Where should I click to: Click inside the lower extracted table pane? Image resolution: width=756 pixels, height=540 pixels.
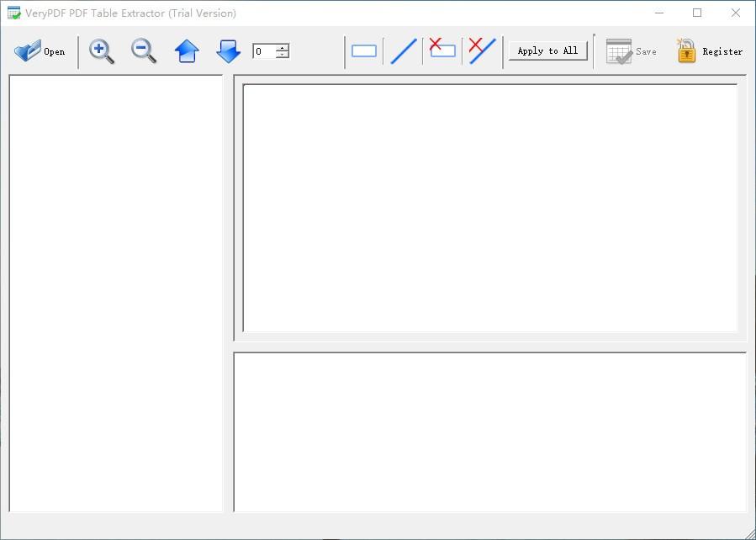(x=489, y=431)
